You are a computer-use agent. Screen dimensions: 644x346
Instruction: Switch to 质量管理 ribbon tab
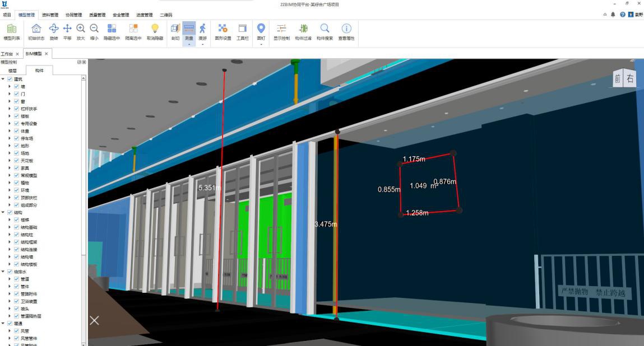[x=98, y=15]
